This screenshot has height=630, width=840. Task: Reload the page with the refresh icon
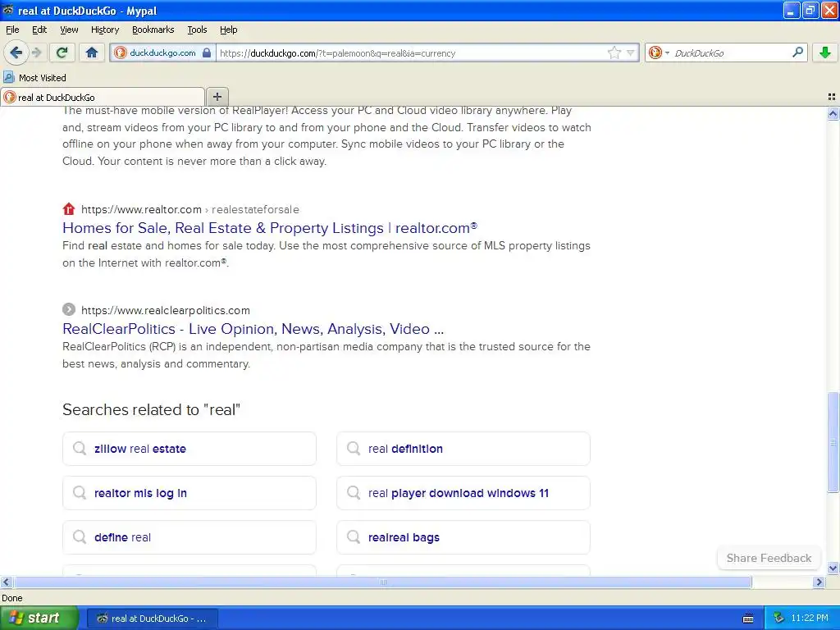(x=62, y=52)
